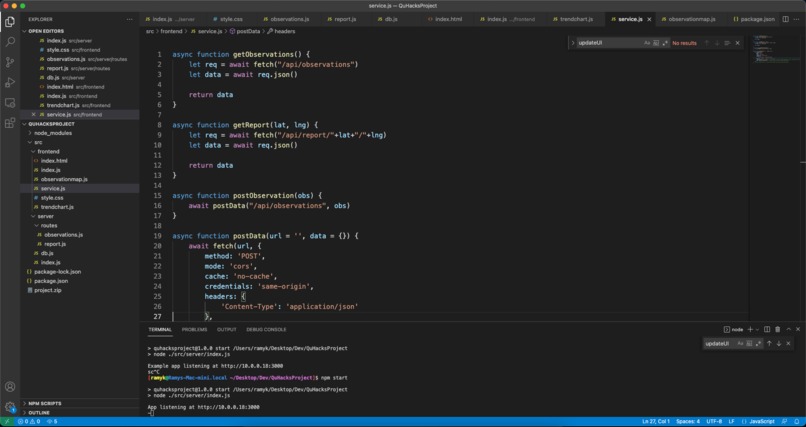Toggle Match Case in editor find box
This screenshot has width=806, height=427.
(647, 43)
